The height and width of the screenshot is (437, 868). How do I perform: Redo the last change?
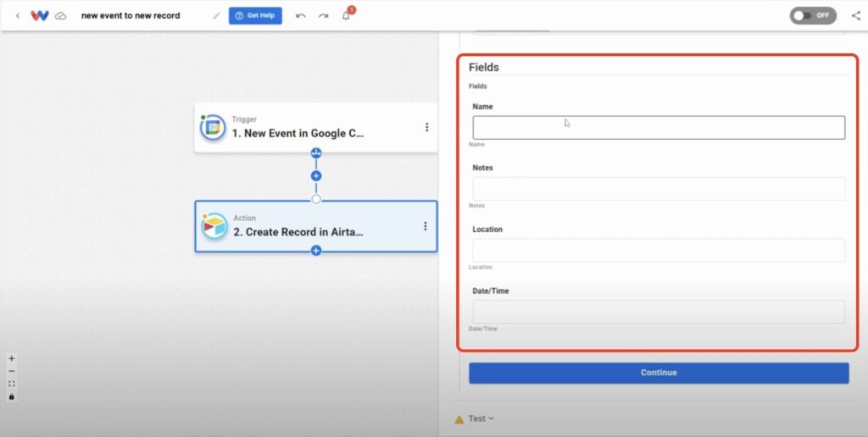pyautogui.click(x=323, y=15)
